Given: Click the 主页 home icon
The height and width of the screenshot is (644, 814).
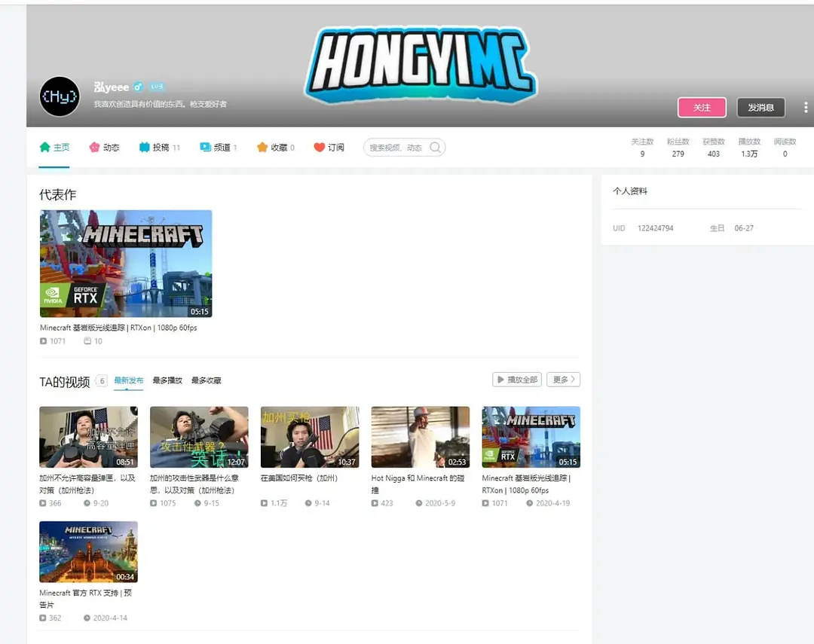Looking at the screenshot, I should point(44,148).
